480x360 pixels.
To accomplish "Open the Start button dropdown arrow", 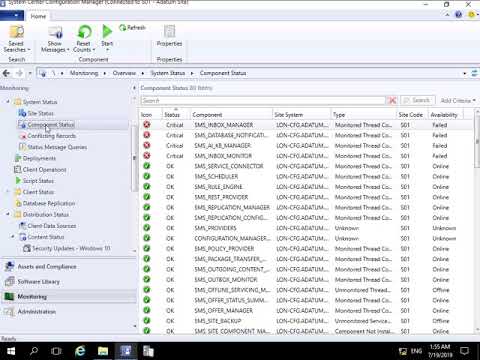I will tap(107, 50).
